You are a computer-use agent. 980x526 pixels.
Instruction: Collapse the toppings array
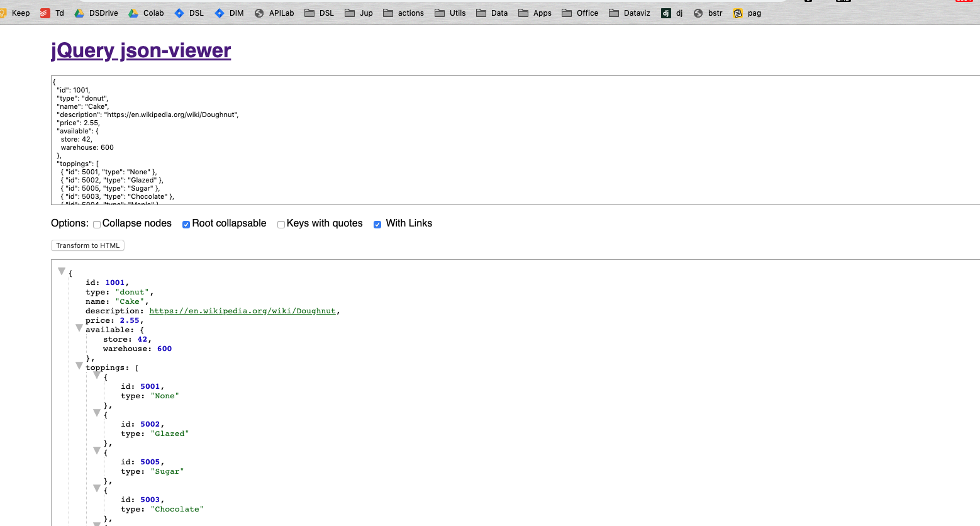click(x=79, y=366)
